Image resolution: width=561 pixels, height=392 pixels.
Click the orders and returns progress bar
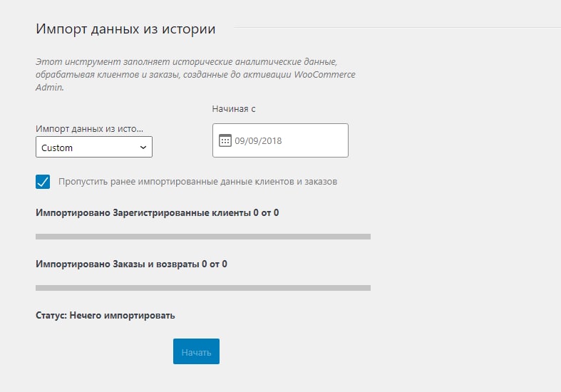coord(202,288)
